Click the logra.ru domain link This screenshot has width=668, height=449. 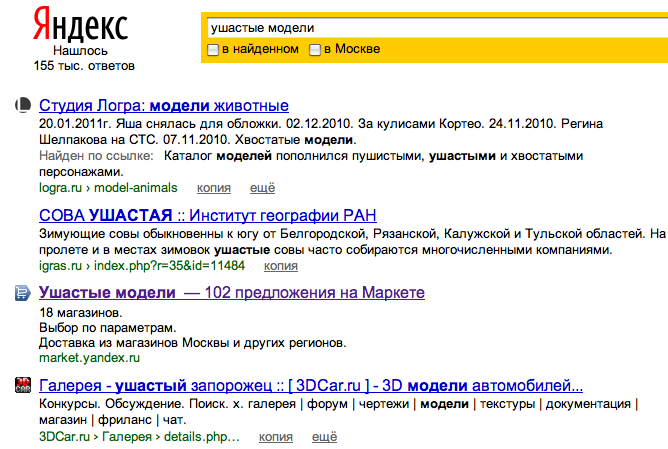tap(60, 188)
